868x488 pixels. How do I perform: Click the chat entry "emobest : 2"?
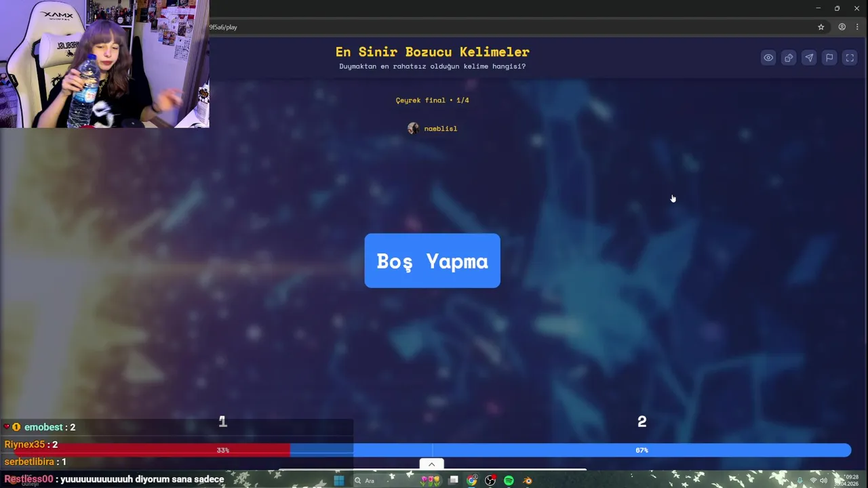pyautogui.click(x=40, y=427)
